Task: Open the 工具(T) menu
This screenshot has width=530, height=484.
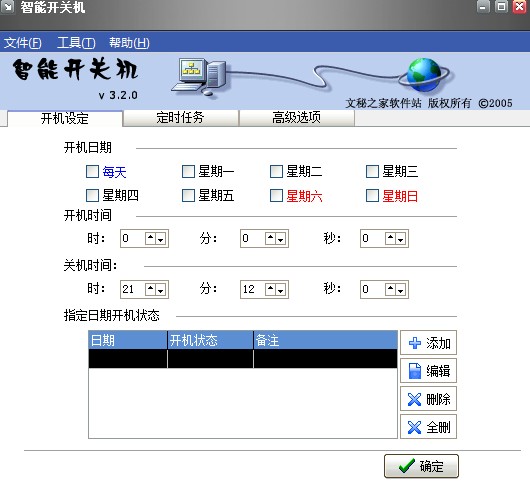Action: 76,43
